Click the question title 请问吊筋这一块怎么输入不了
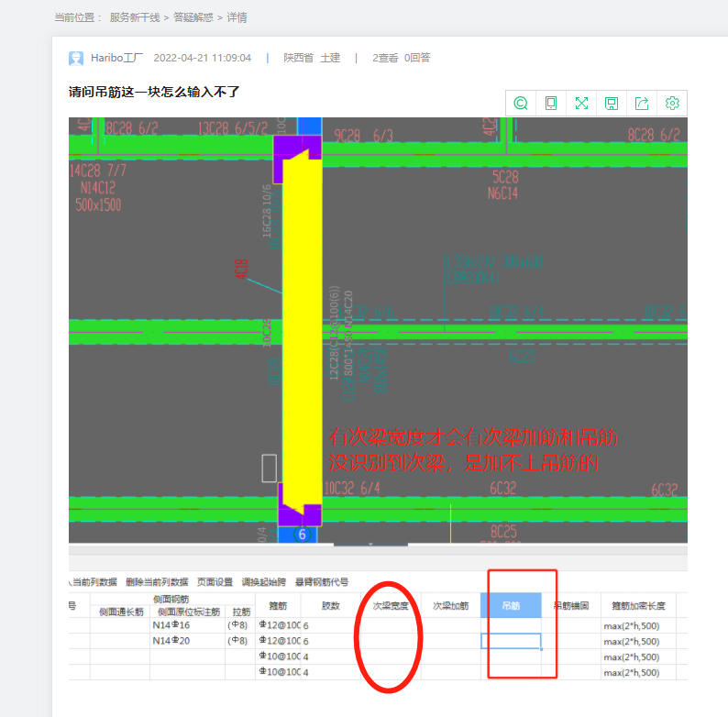Viewport: 728px width, 717px height. (154, 92)
